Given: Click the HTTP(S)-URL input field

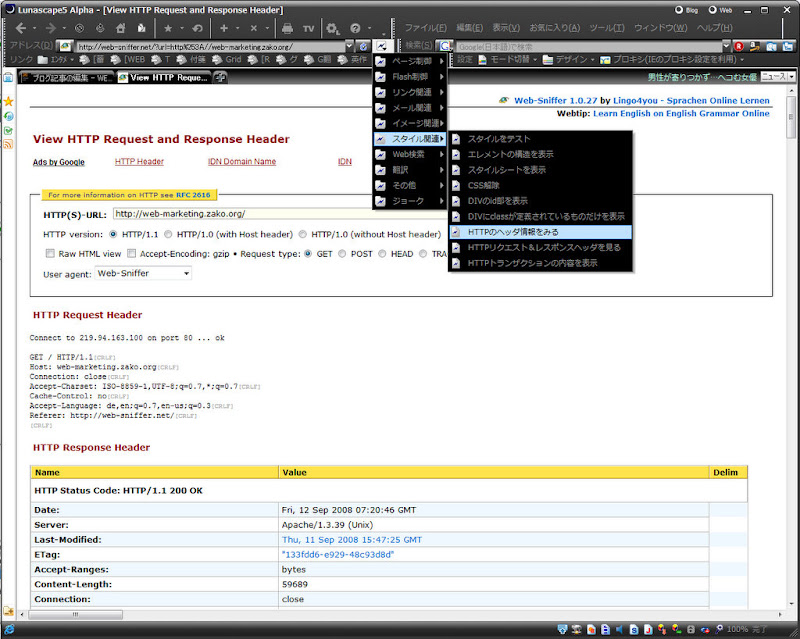Looking at the screenshot, I should point(280,214).
